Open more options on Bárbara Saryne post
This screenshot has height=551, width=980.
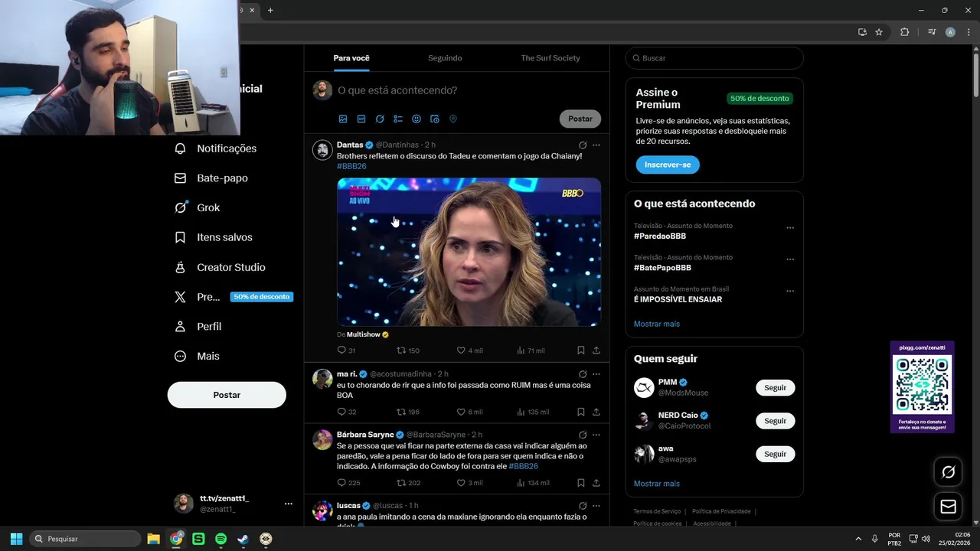(x=596, y=435)
